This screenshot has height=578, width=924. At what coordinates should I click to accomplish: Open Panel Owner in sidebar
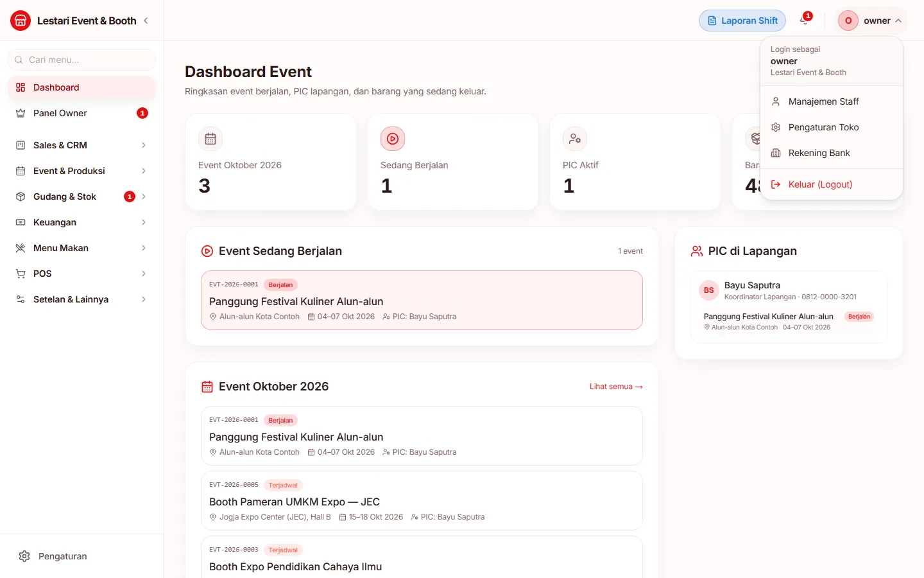point(81,113)
